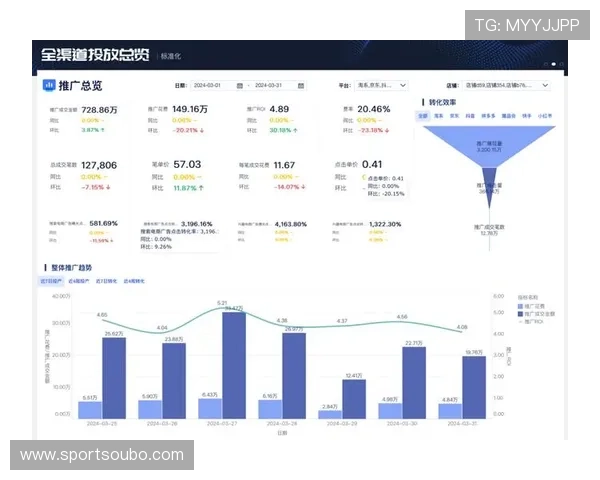Screen dimensions: 600x480
Task: Click the dark bar labeled 12.41万
Action: pos(354,399)
